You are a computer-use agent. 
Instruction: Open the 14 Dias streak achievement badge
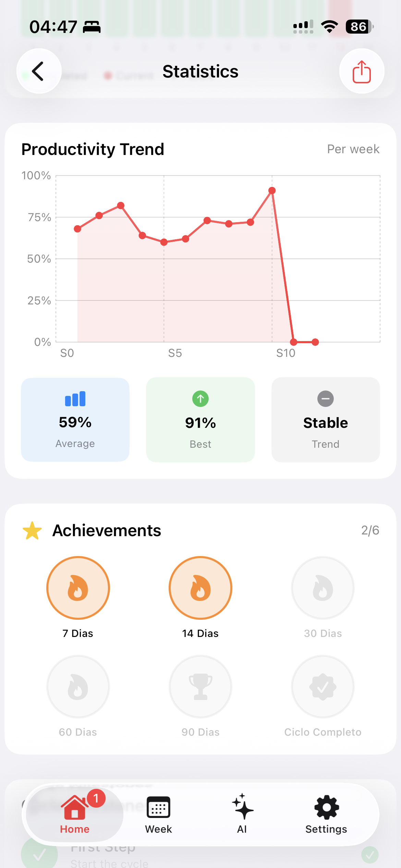[200, 588]
